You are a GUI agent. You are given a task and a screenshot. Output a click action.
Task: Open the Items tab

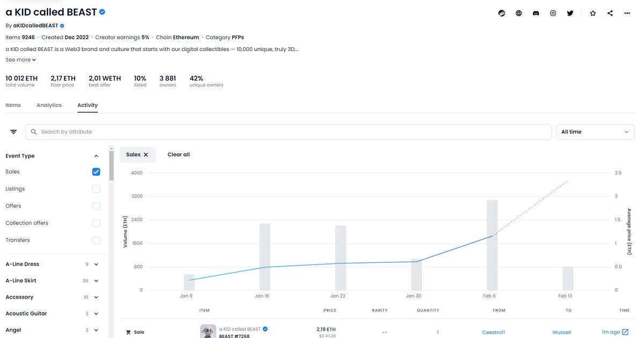pos(13,105)
